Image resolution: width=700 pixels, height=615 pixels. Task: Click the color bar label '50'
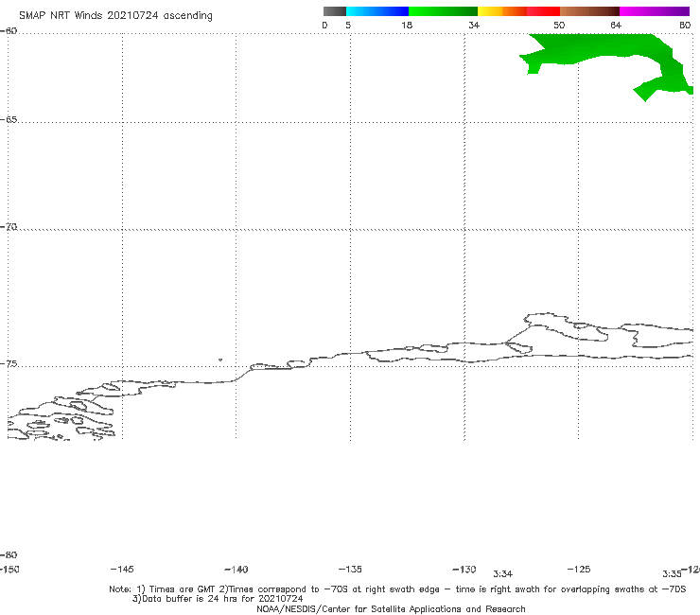(559, 25)
